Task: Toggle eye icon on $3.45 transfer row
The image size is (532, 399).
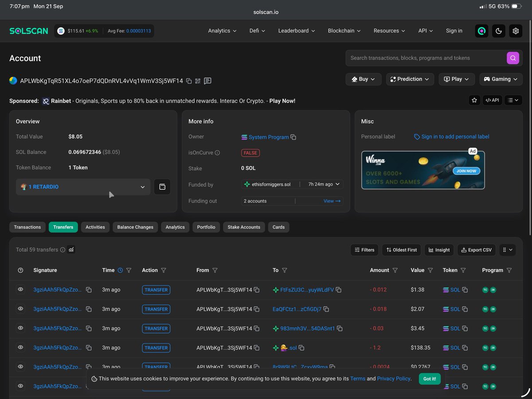Action: [x=20, y=328]
